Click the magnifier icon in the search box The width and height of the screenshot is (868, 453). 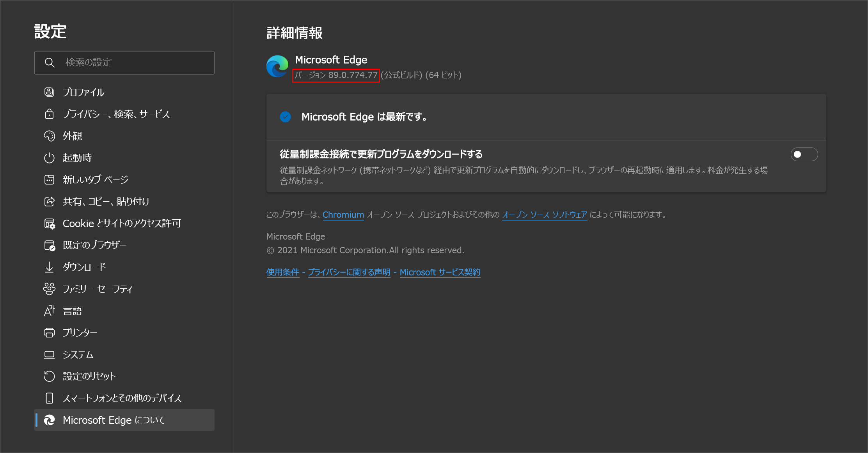pos(50,62)
